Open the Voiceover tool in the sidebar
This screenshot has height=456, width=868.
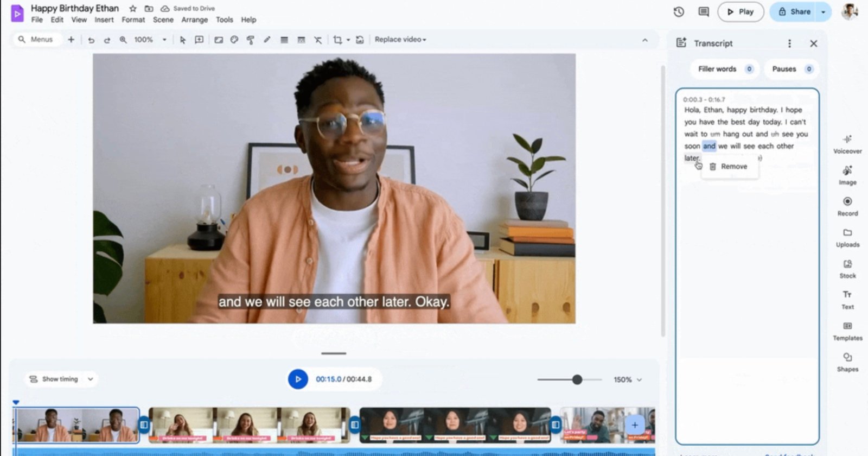click(x=847, y=143)
